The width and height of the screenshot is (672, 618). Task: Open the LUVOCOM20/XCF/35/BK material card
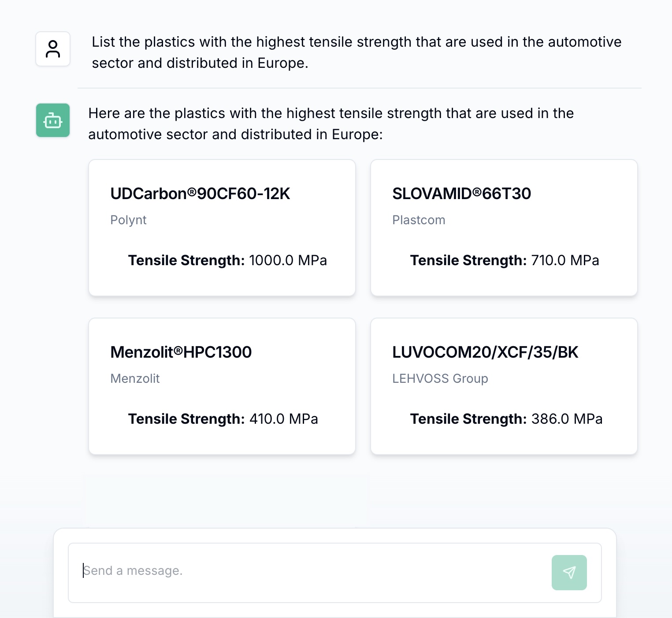click(504, 386)
